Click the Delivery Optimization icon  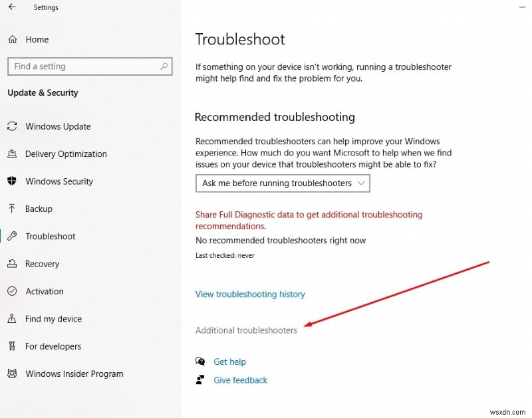pos(12,154)
